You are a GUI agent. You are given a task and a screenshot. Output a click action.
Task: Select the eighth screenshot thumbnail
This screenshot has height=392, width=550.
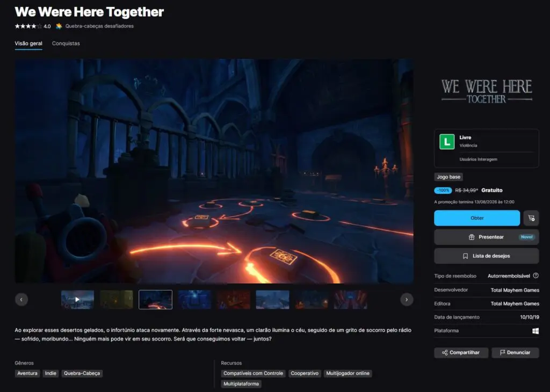(350, 300)
